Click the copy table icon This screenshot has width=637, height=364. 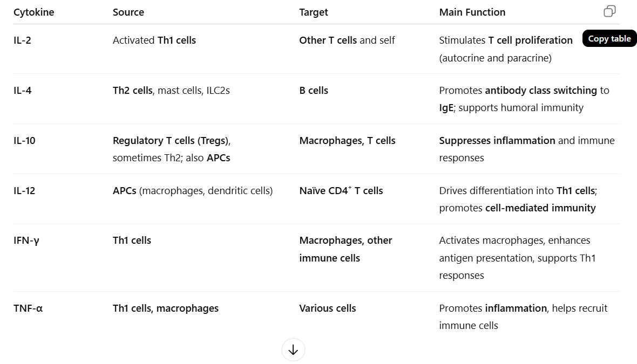click(x=609, y=11)
